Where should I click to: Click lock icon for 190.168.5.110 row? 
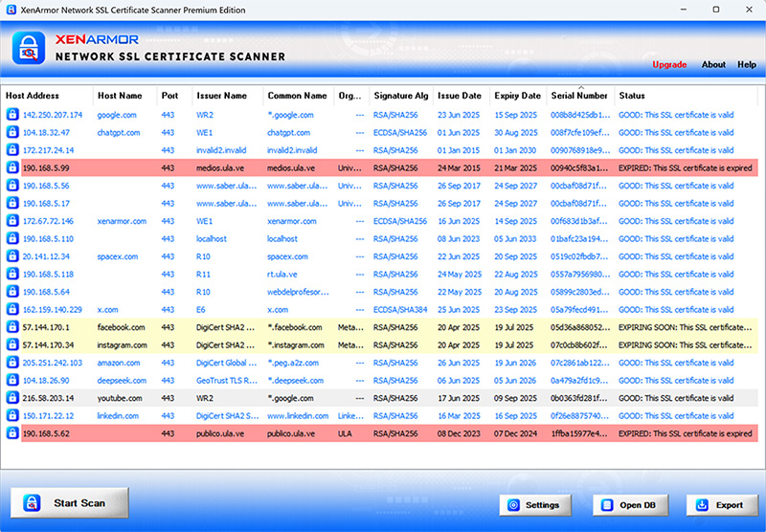tap(12, 238)
